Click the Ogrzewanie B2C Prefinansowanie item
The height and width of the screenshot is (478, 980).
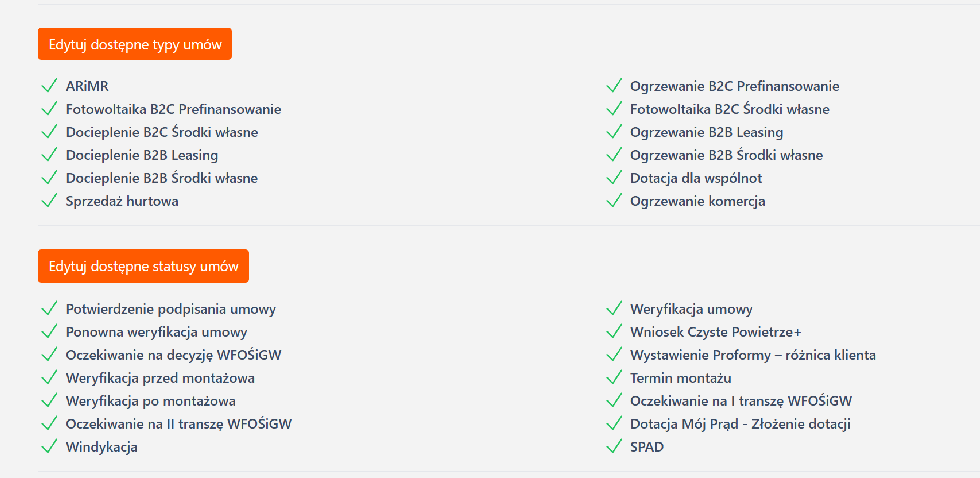pos(734,86)
